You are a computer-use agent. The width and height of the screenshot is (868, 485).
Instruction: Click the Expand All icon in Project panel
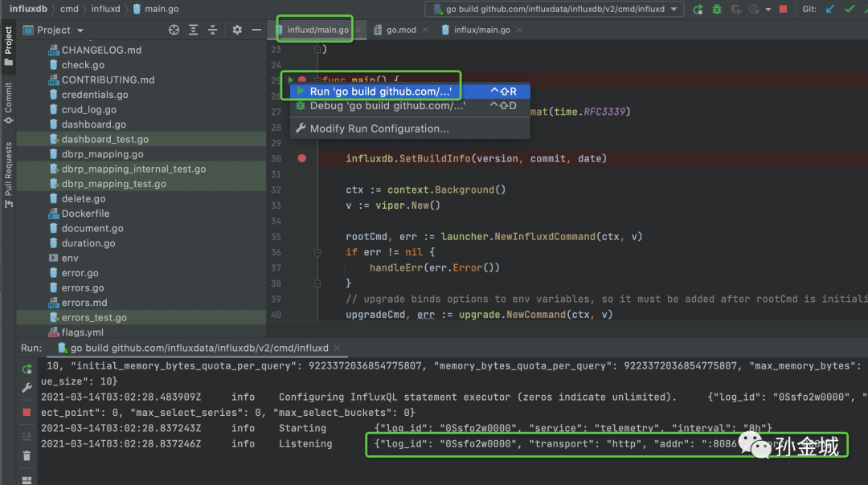click(x=194, y=30)
